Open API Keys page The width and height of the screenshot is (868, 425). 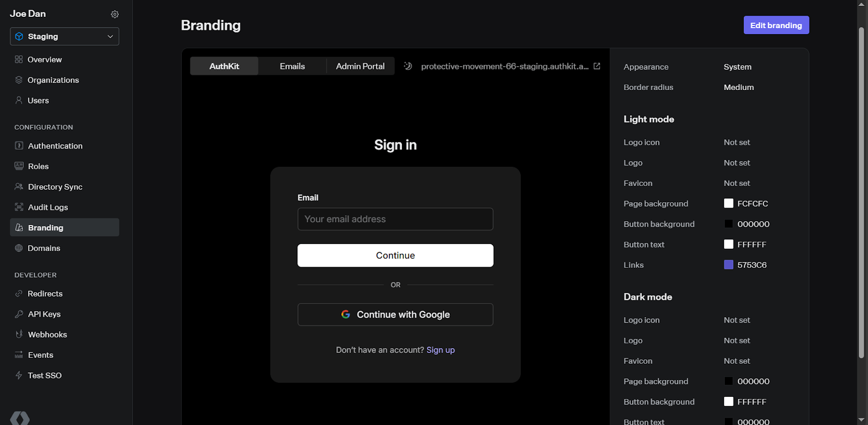[x=65, y=314]
